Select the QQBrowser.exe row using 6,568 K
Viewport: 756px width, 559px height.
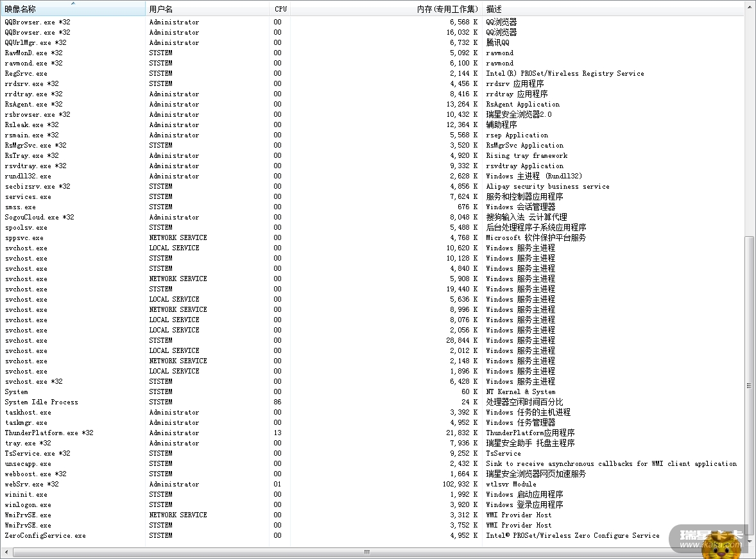point(372,22)
